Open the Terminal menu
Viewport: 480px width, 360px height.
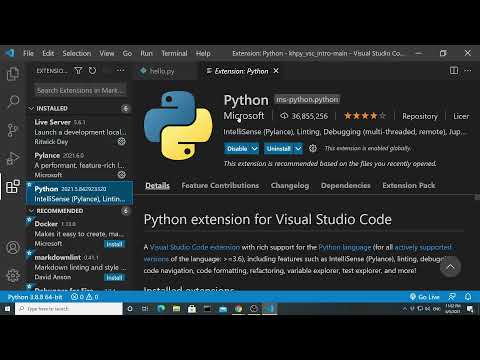point(174,53)
